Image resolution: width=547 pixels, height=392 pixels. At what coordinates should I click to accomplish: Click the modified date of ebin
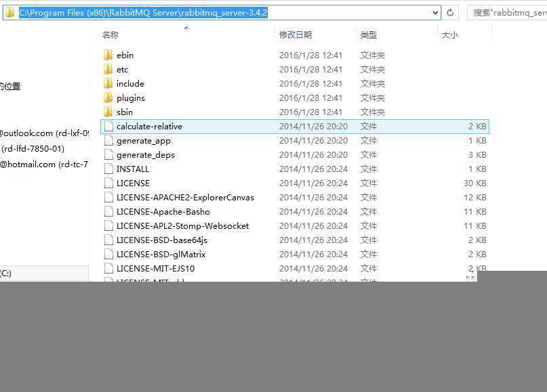[x=310, y=55]
